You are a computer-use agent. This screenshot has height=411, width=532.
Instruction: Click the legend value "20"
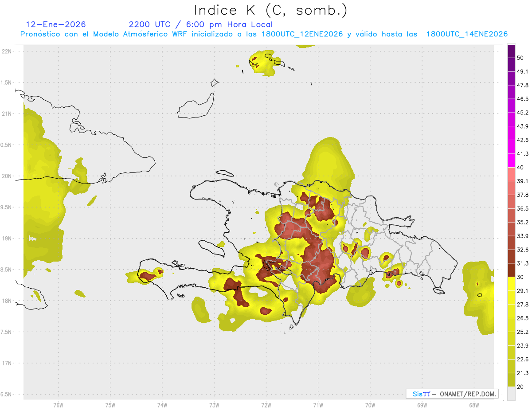[x=521, y=387]
